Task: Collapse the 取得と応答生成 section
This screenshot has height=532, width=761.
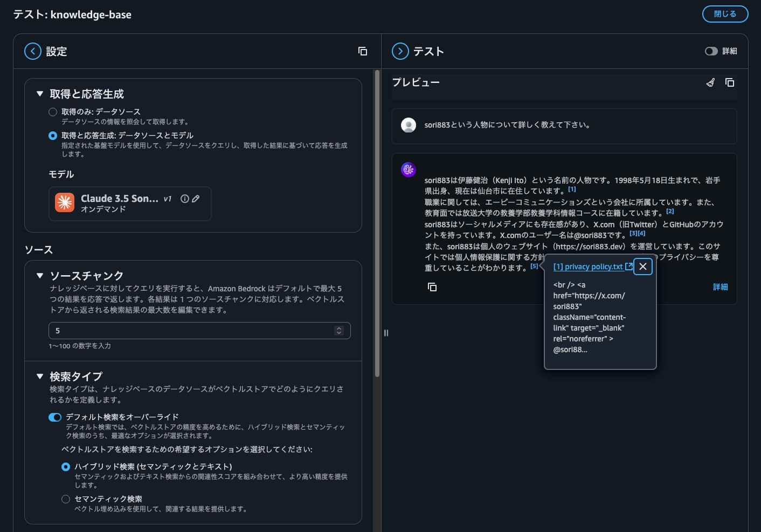Action: coord(39,94)
